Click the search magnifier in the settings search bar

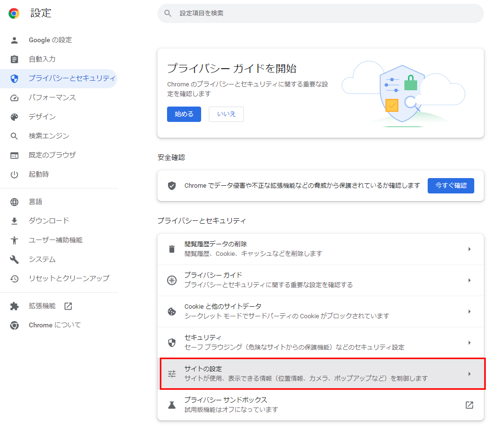click(x=168, y=13)
